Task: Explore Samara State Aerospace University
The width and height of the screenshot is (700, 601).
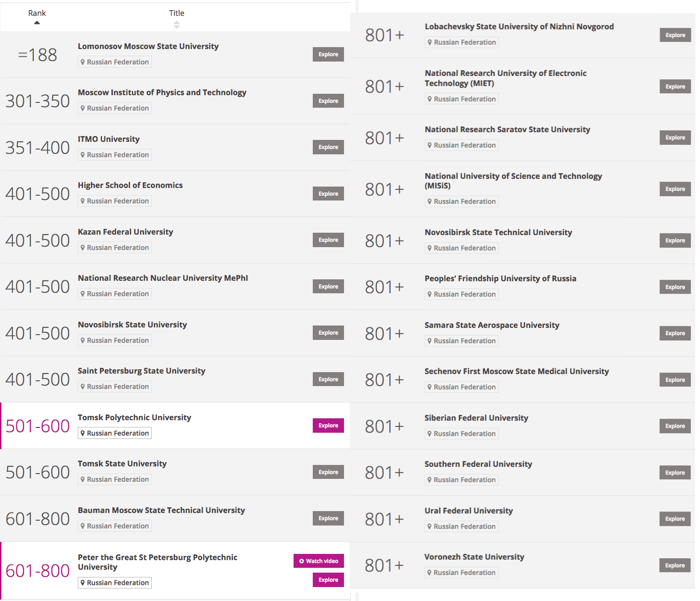Action: [x=675, y=333]
